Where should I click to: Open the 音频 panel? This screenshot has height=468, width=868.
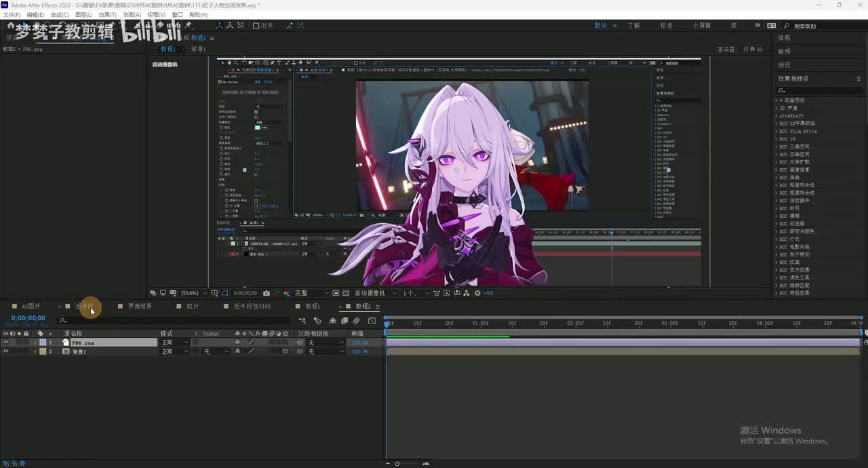[x=784, y=52]
